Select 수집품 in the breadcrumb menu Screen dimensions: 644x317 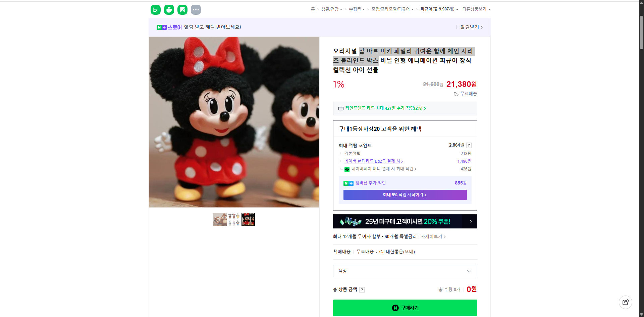[x=355, y=9]
